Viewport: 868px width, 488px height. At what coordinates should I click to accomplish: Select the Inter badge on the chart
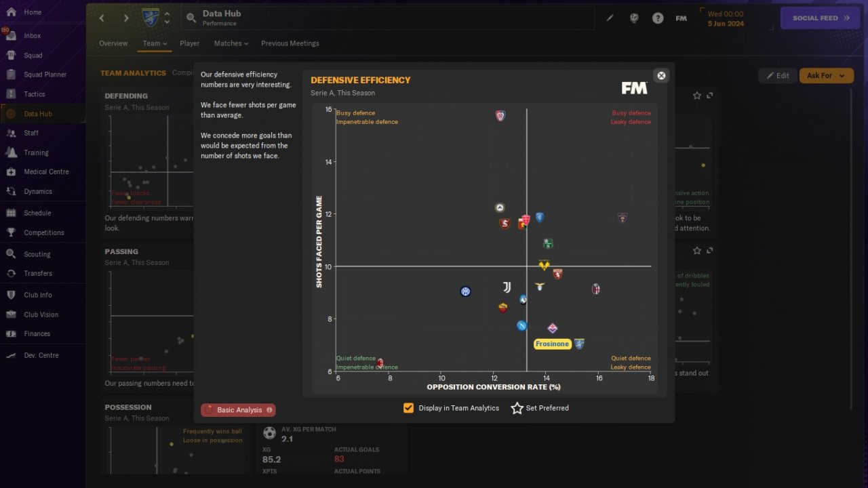[x=465, y=291]
